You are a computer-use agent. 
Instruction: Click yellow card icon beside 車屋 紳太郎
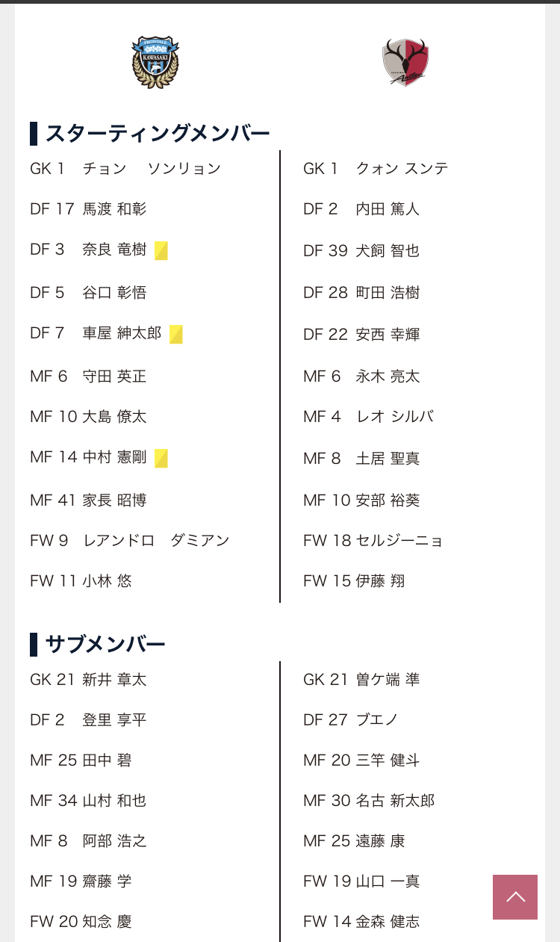tap(176, 334)
